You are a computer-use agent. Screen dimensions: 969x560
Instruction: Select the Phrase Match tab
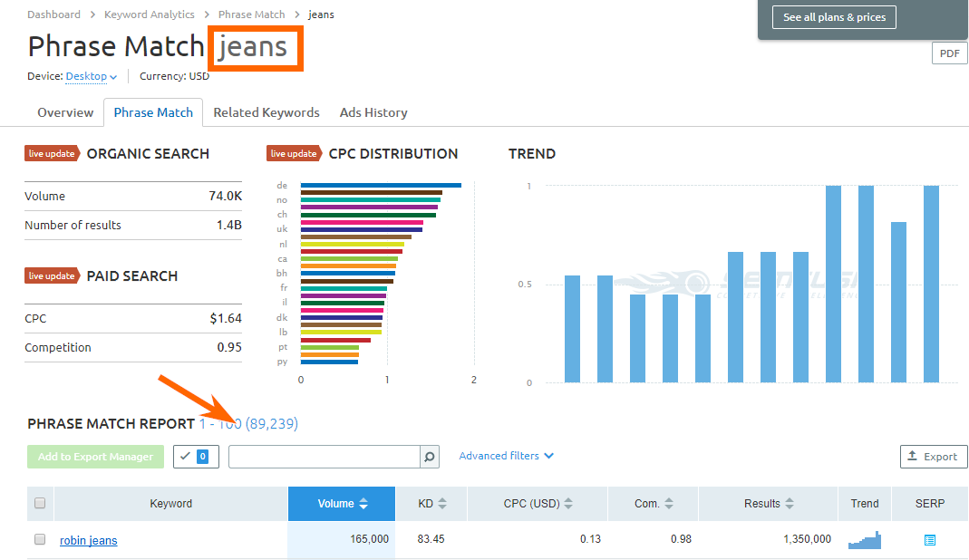click(x=153, y=112)
